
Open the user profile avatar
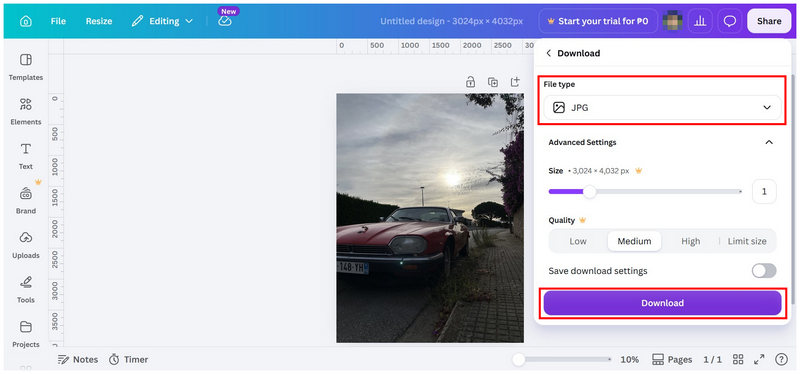pyautogui.click(x=672, y=21)
